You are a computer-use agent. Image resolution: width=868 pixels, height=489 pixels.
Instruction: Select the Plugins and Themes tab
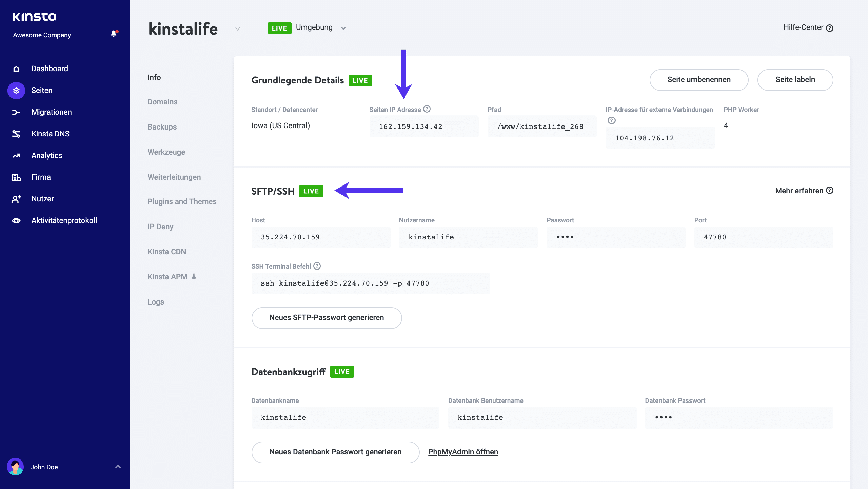click(x=182, y=201)
